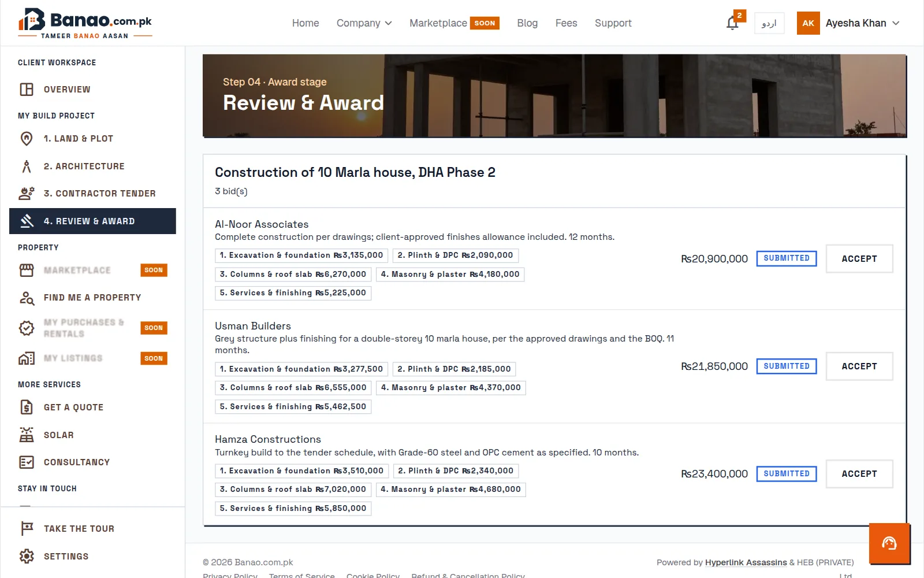Go to the Home page

click(305, 23)
